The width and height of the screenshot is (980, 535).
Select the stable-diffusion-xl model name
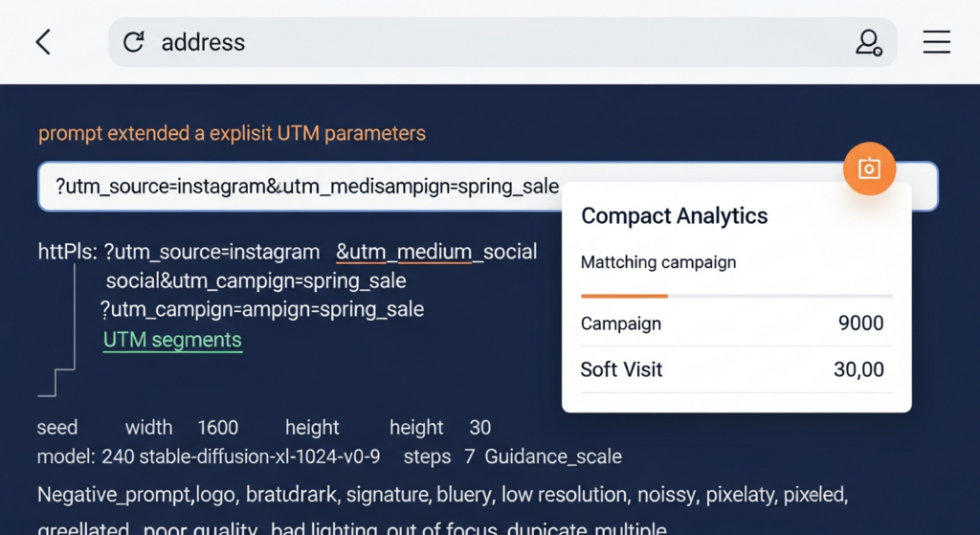[x=259, y=457]
